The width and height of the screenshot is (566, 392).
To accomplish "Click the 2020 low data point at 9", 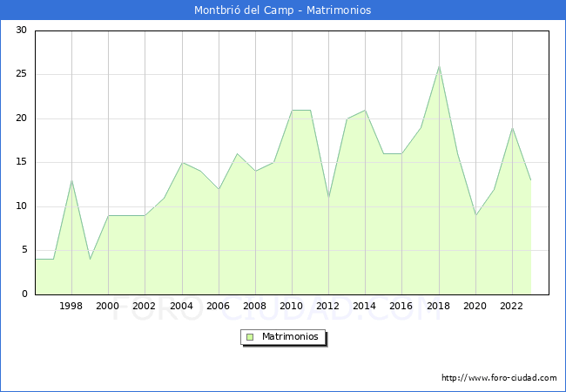I will click(475, 215).
